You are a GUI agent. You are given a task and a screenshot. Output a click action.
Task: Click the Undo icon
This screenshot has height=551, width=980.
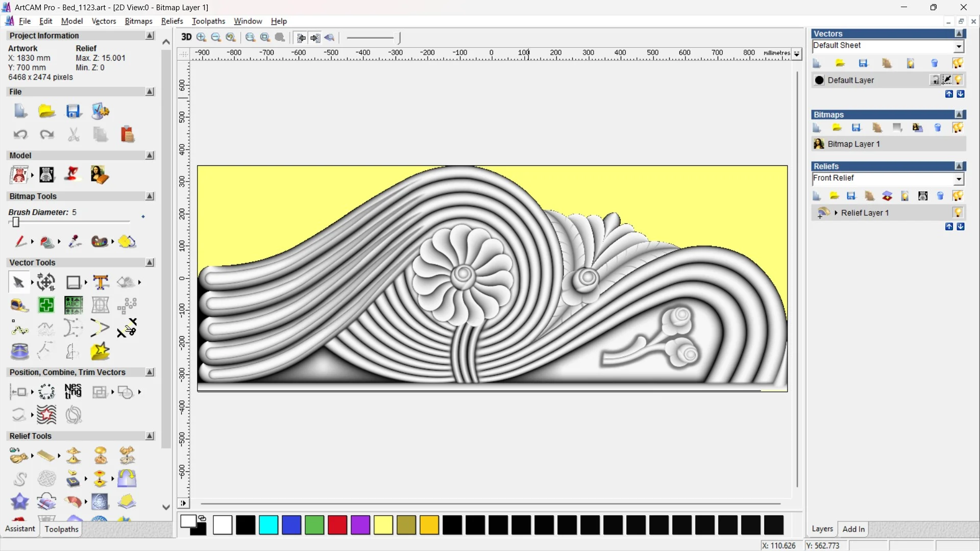[20, 135]
